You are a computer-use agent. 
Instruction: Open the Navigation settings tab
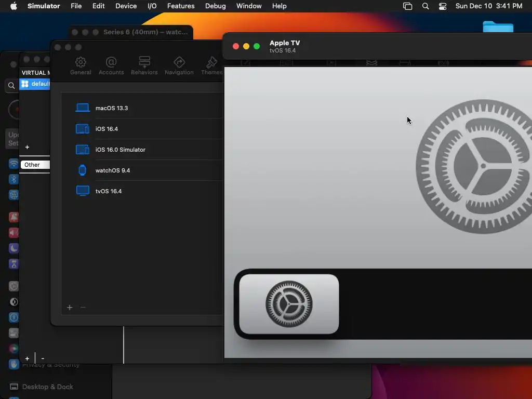pos(179,66)
